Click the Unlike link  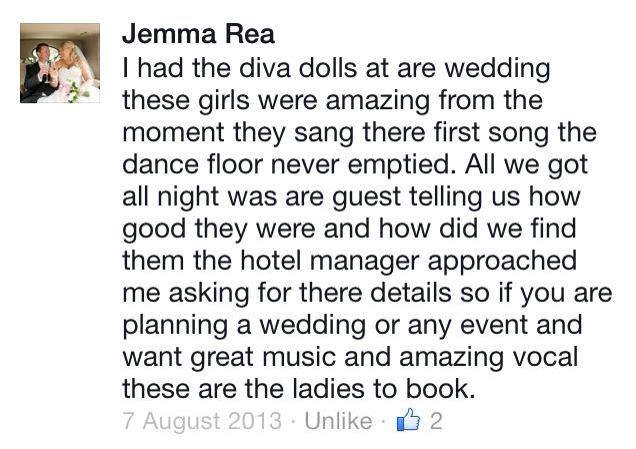click(x=338, y=421)
